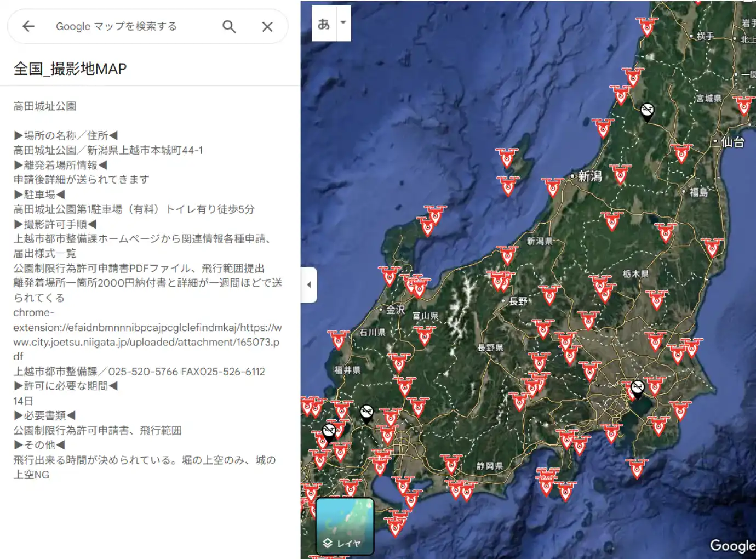Click the drone marker just west of 新潟 label
This screenshot has height=559, width=756.
tap(553, 187)
